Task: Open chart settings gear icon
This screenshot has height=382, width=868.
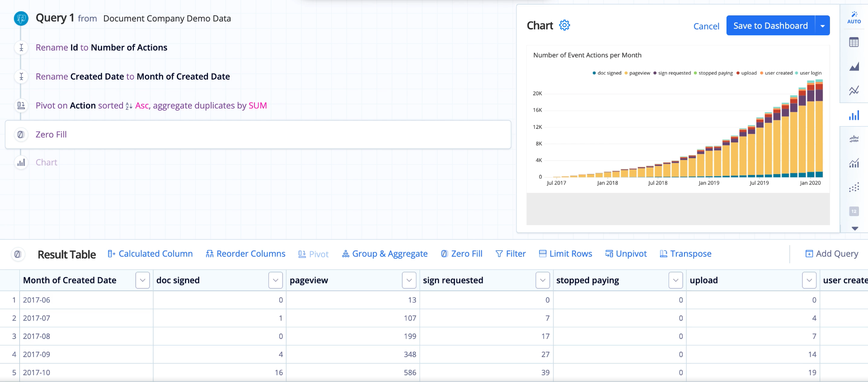Action: pos(565,25)
